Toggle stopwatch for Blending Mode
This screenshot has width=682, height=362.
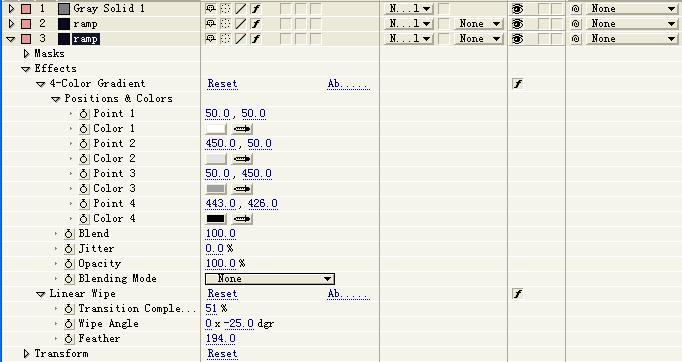69,279
